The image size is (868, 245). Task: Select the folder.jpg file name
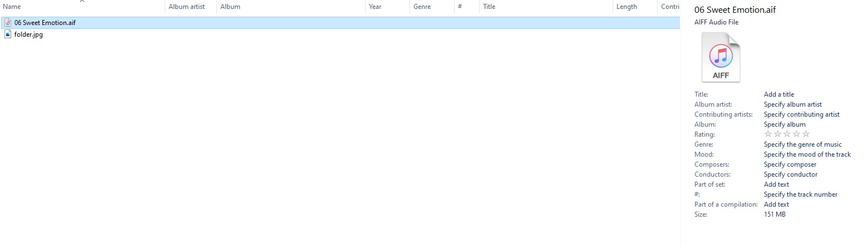[x=28, y=34]
